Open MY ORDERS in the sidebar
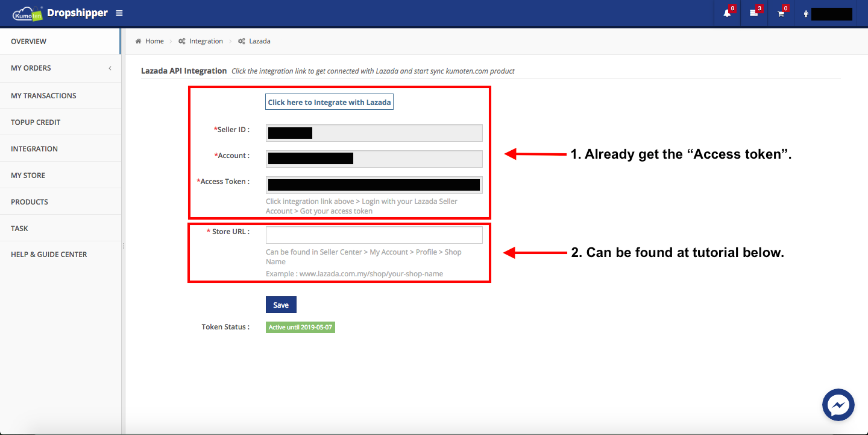Image resolution: width=868 pixels, height=435 pixels. click(60, 68)
